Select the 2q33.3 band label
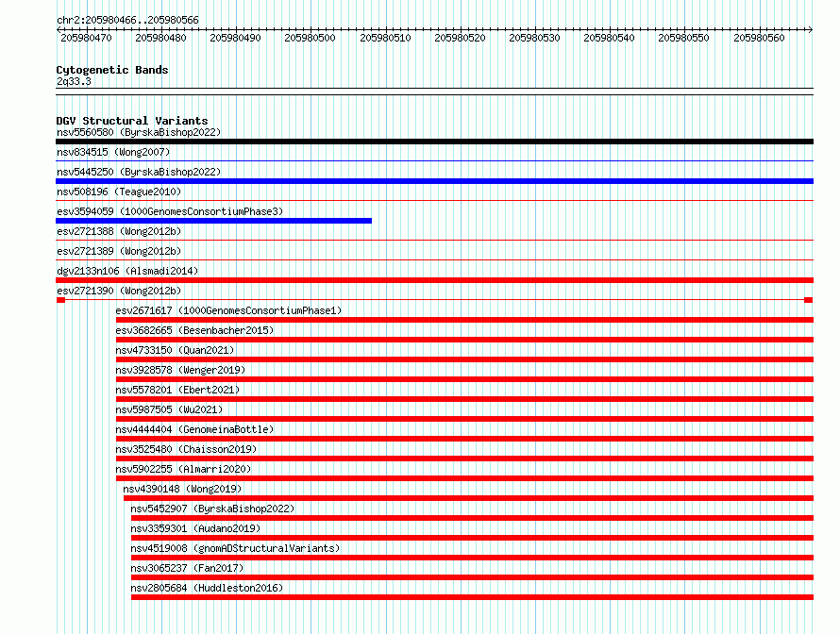 tap(74, 81)
